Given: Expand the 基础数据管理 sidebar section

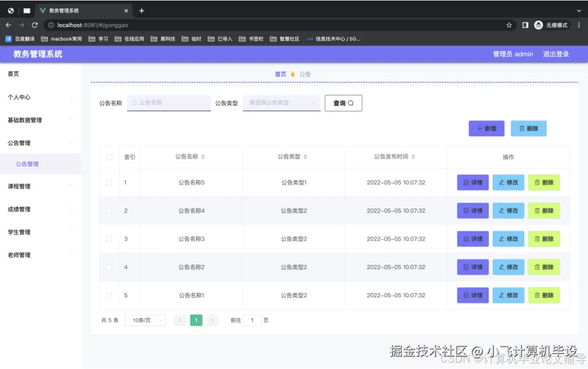Looking at the screenshot, I should point(31,120).
